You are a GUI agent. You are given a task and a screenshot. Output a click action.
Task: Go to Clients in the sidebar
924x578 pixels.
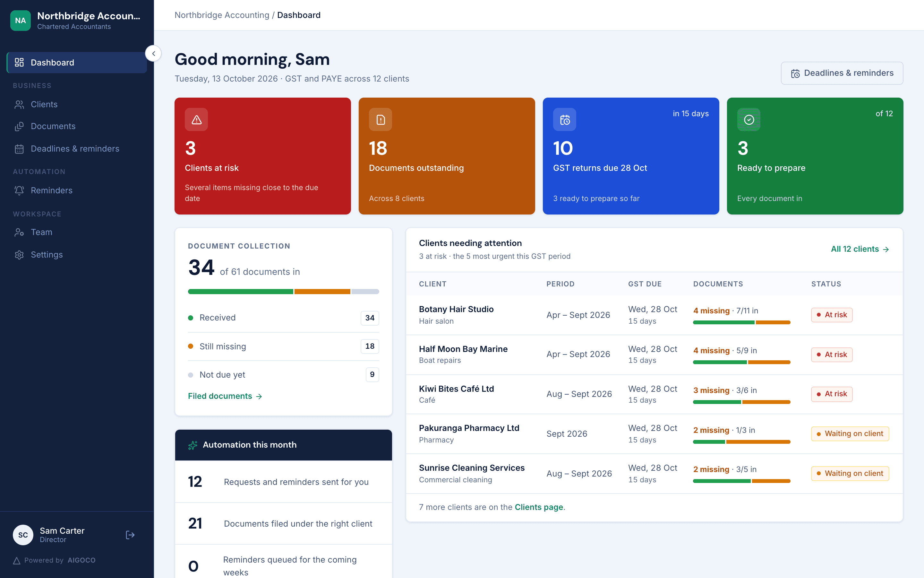(x=77, y=104)
